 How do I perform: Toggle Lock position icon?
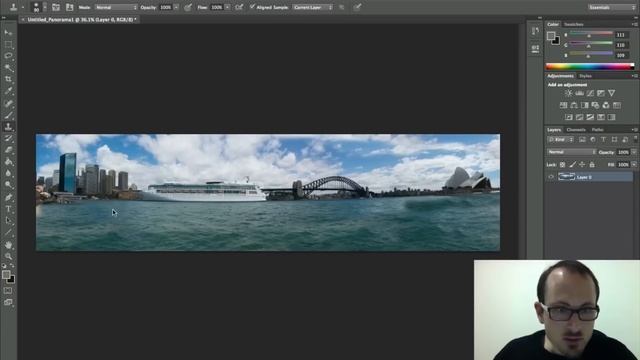click(x=582, y=164)
